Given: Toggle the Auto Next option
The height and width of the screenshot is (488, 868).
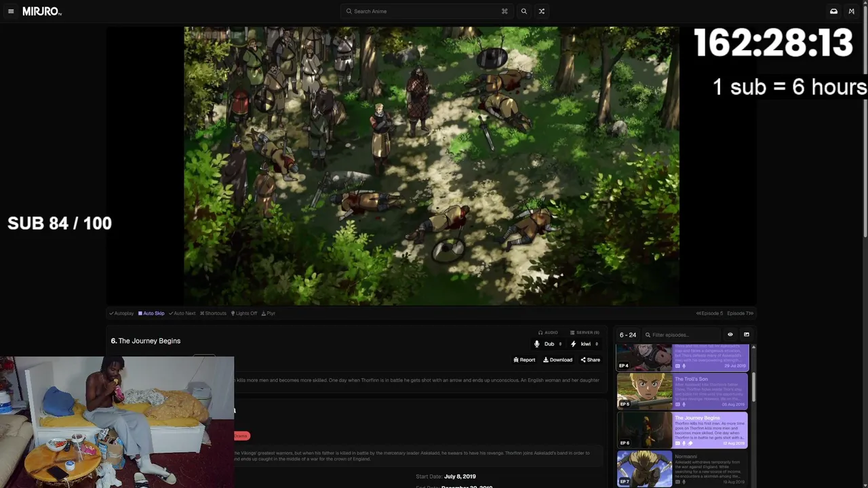Looking at the screenshot, I should coord(182,313).
